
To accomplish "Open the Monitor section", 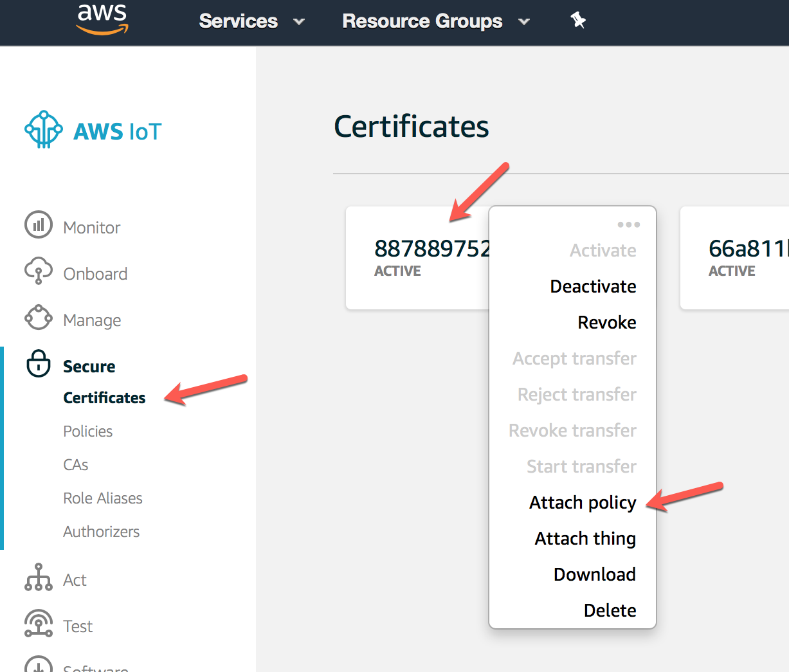I will 92,228.
